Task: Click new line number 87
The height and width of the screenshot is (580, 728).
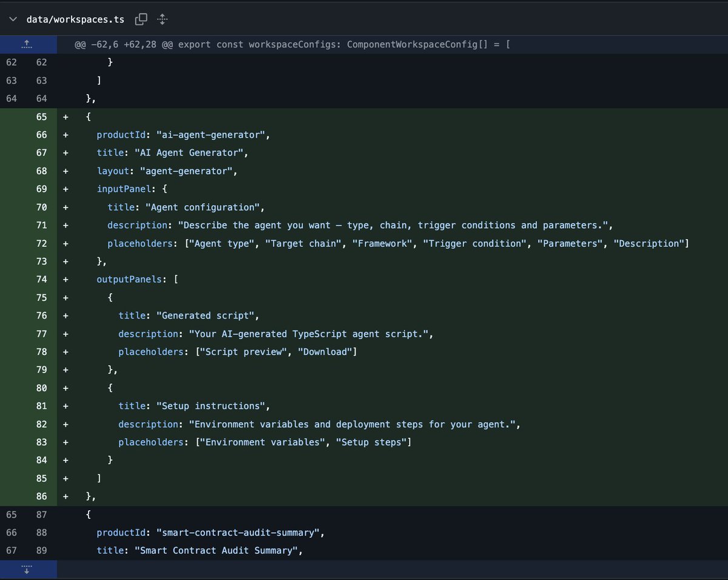Action: [41, 514]
